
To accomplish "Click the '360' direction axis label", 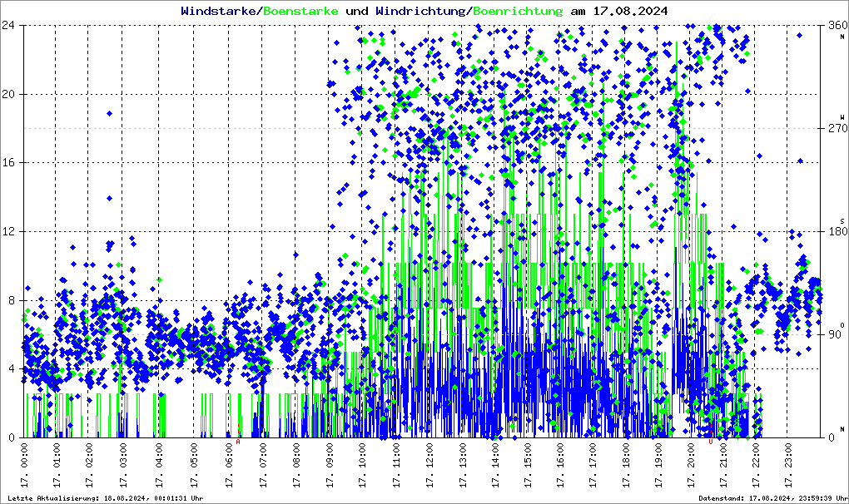I will coord(837,25).
